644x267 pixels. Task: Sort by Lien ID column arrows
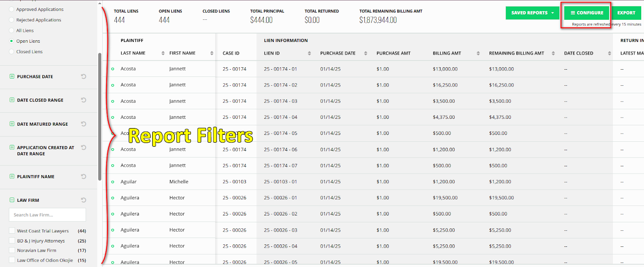pos(309,53)
